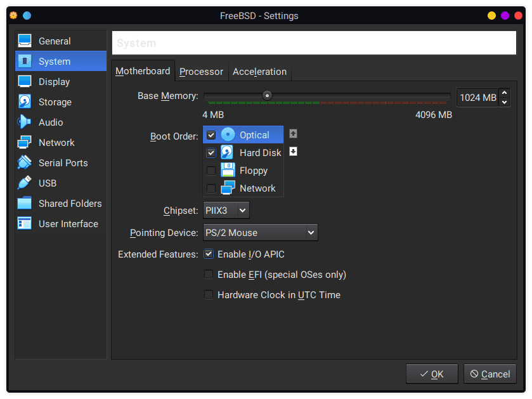Click the 4 MB minimum memory label
The width and height of the screenshot is (532, 399).
(213, 115)
